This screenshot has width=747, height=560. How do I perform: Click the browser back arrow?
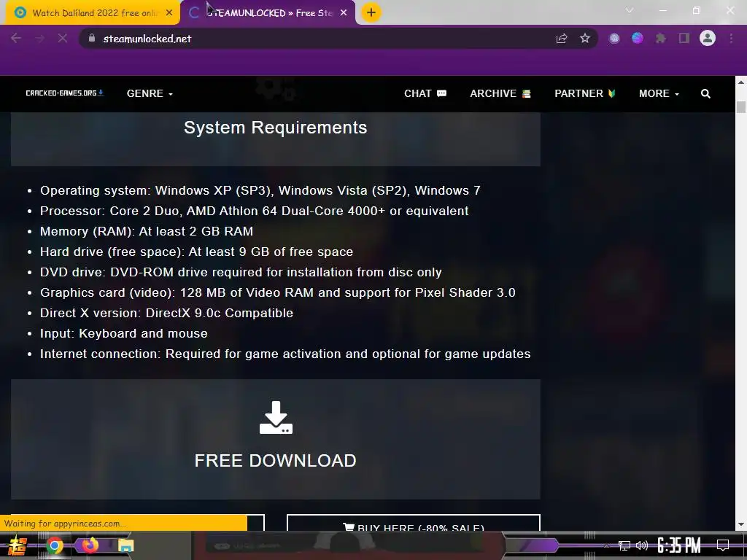point(16,38)
